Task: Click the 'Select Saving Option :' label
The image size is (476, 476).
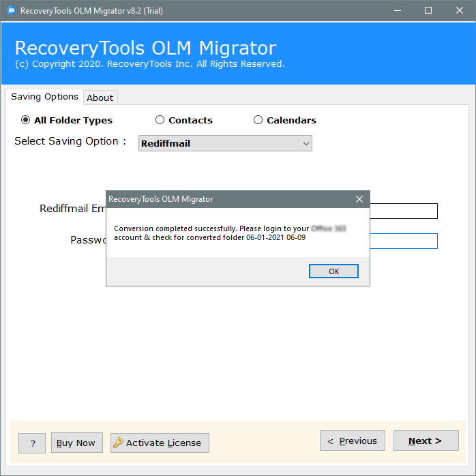Action: [x=70, y=141]
